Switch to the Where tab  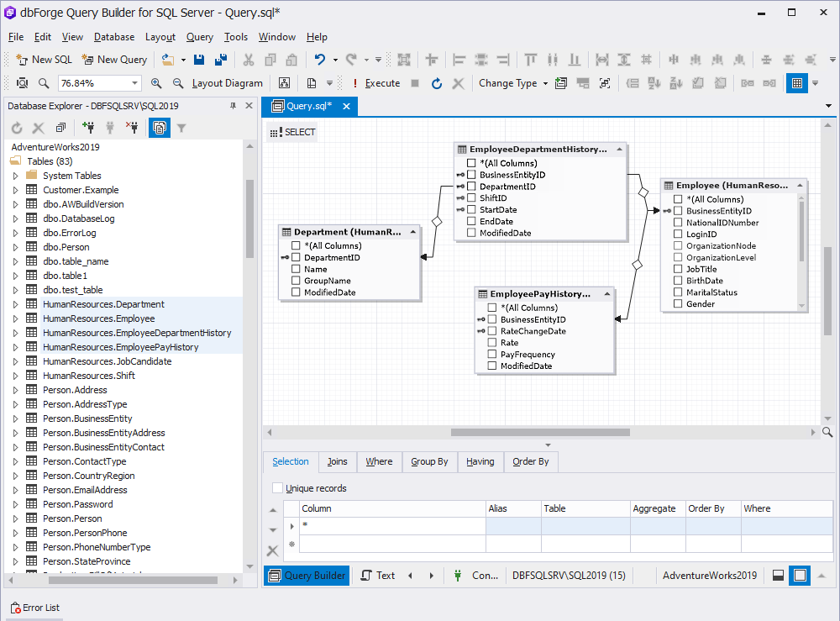tap(380, 461)
